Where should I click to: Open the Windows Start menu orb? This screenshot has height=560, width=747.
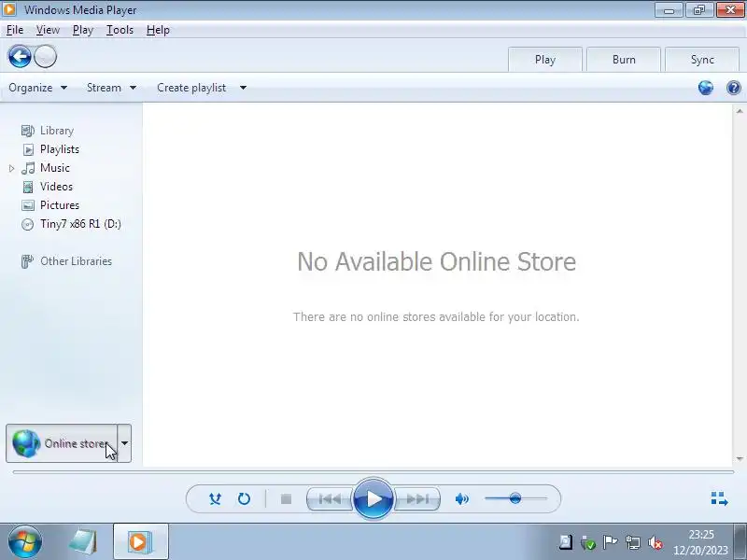coord(25,542)
